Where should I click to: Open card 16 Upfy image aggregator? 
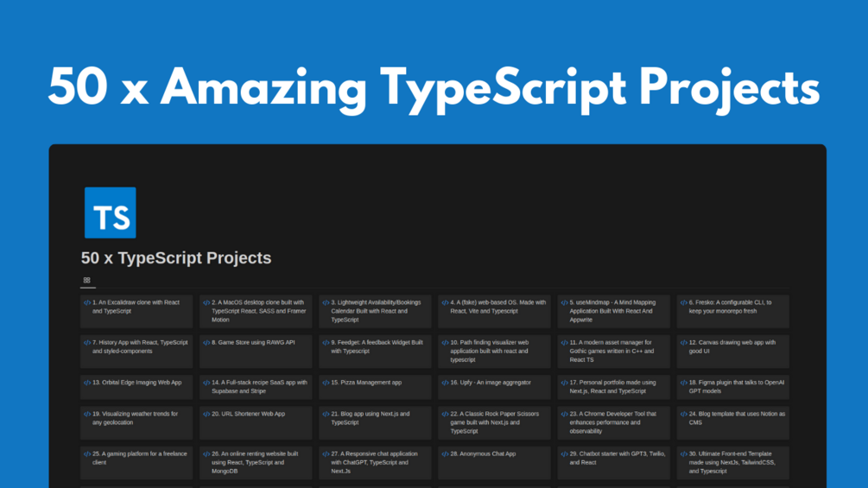point(494,387)
